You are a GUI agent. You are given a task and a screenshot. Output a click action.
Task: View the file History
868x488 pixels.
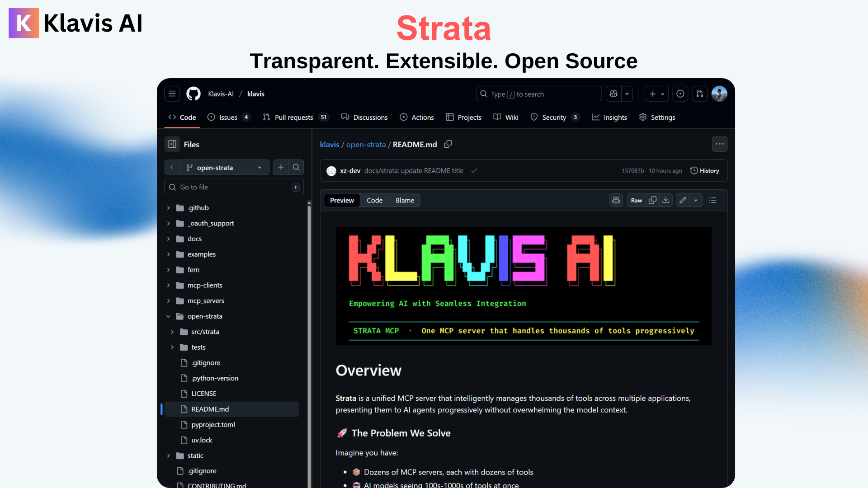(705, 171)
